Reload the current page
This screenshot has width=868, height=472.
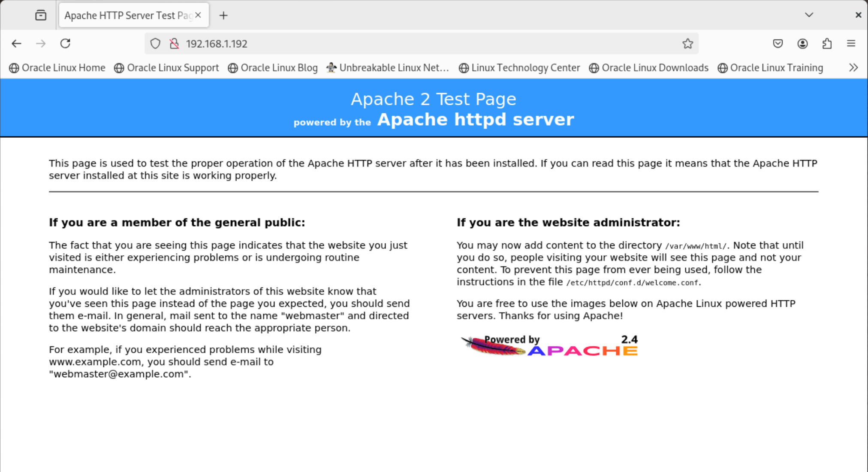pos(65,43)
